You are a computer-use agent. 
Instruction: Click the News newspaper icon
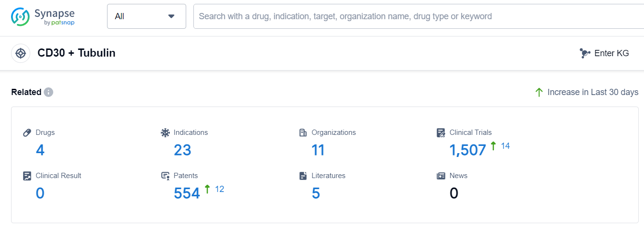(441, 176)
